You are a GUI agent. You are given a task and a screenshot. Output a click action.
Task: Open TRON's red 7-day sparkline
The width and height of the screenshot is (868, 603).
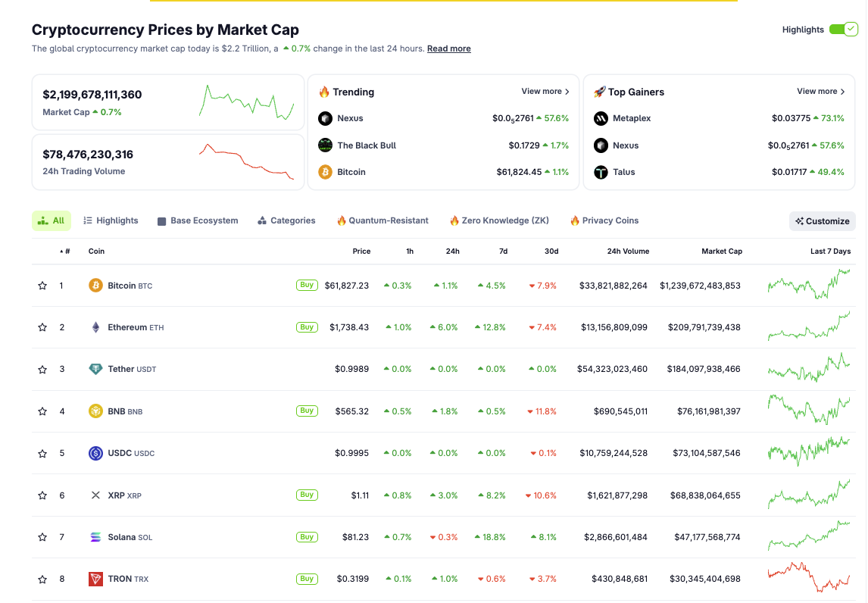[809, 577]
